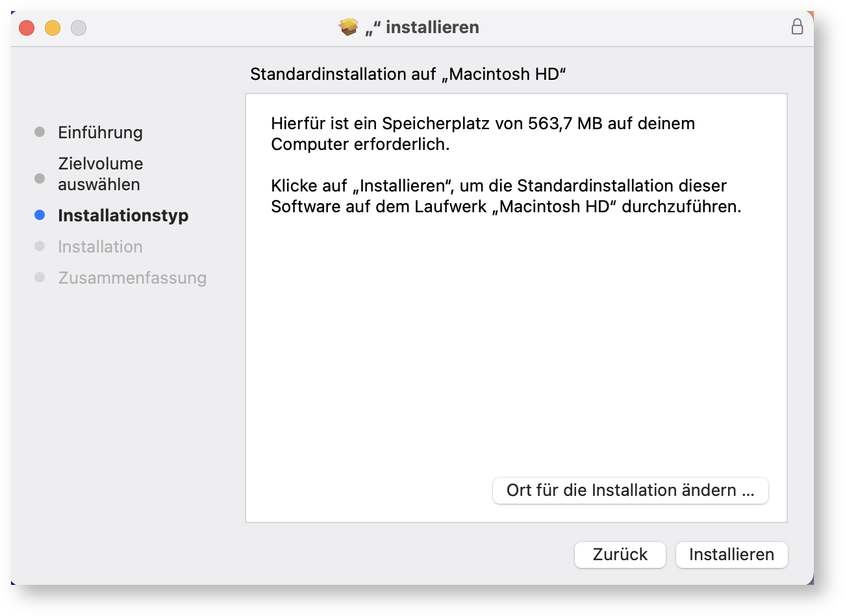Click the dimmed bullet next to Installation

40,246
